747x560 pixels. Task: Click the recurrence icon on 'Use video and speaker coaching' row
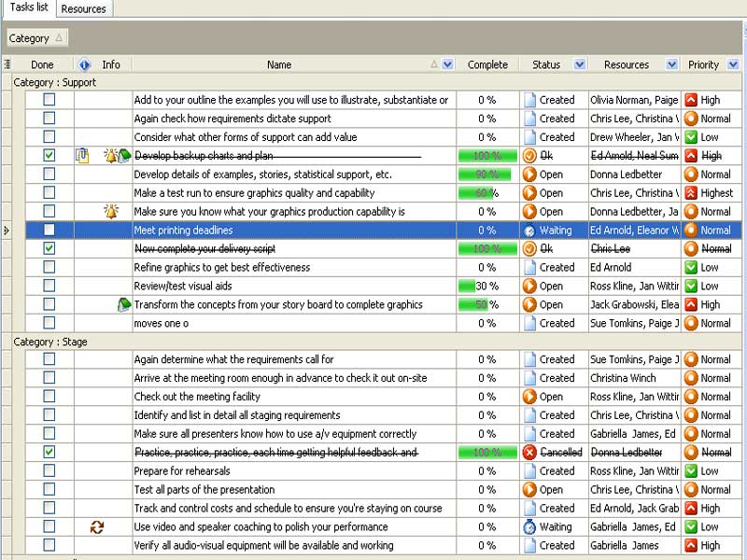click(x=96, y=527)
